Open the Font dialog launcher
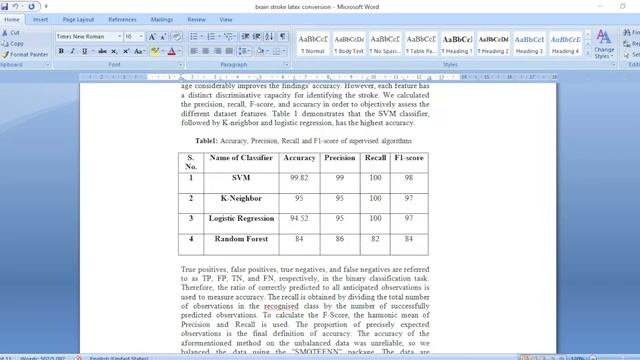The width and height of the screenshot is (640, 360). pos(180,64)
